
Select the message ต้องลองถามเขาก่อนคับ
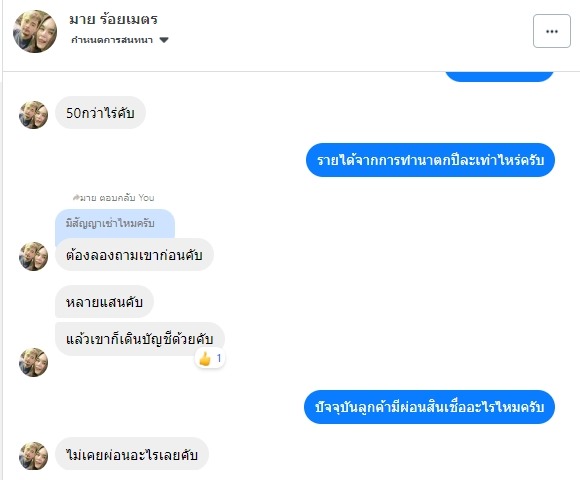(x=134, y=255)
